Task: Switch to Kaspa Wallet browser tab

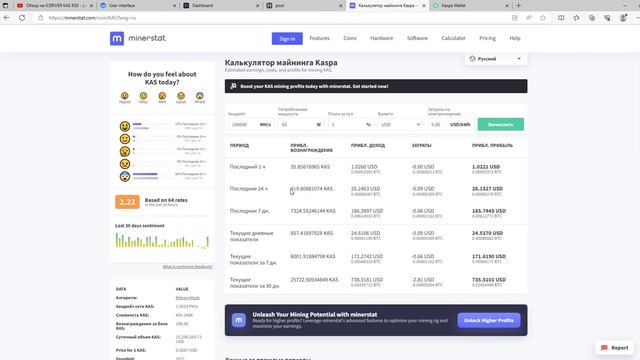Action: tap(471, 6)
